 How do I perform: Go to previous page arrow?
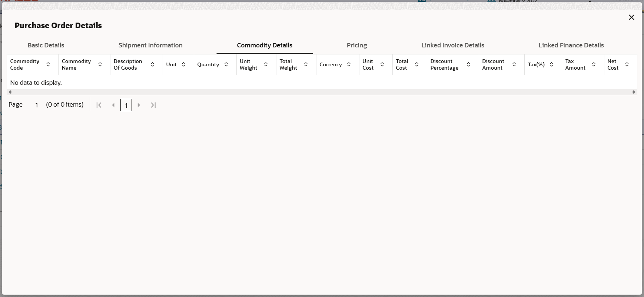113,105
